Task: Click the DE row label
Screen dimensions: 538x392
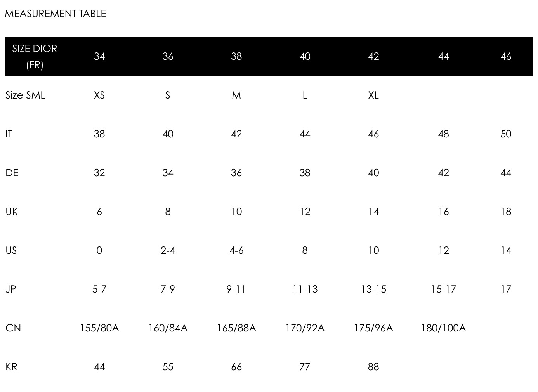Action: coord(12,173)
